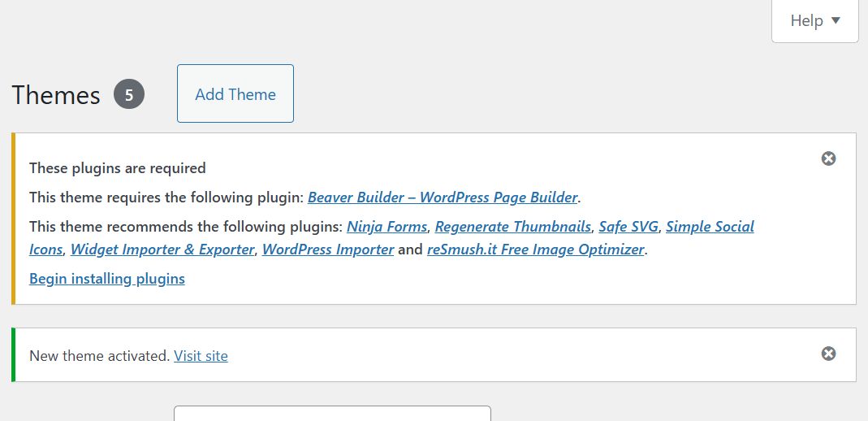Viewport: 868px width, 421px height.
Task: Follow the WordPress Importer link
Action: pyautogui.click(x=328, y=250)
